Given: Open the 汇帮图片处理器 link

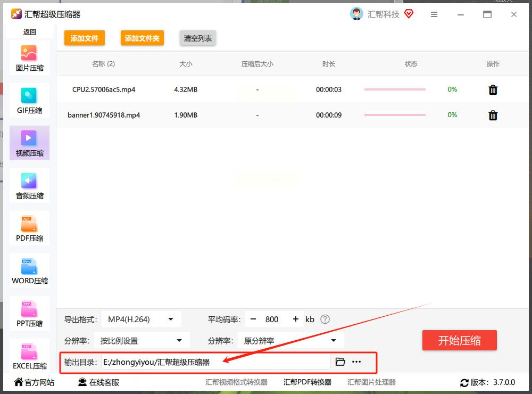Looking at the screenshot, I should (371, 382).
